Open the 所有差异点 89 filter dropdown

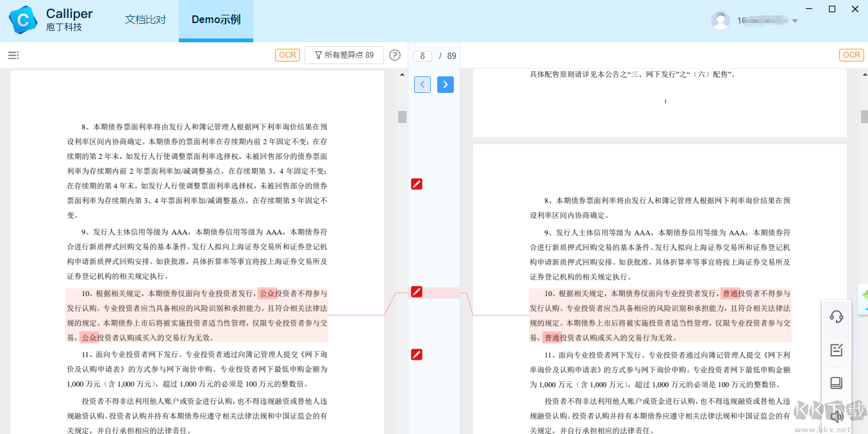pyautogui.click(x=344, y=55)
